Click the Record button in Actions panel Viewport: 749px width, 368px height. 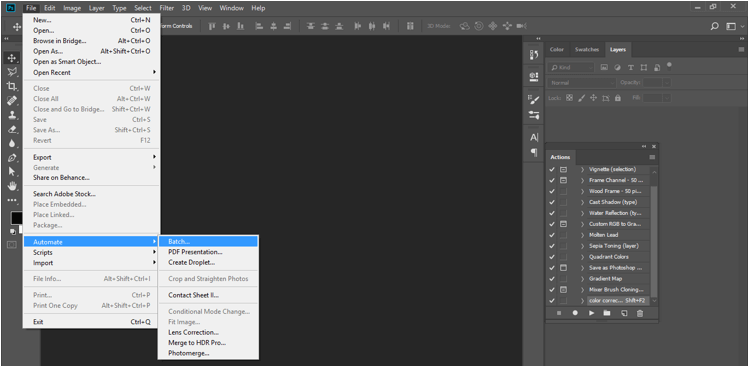pos(575,313)
